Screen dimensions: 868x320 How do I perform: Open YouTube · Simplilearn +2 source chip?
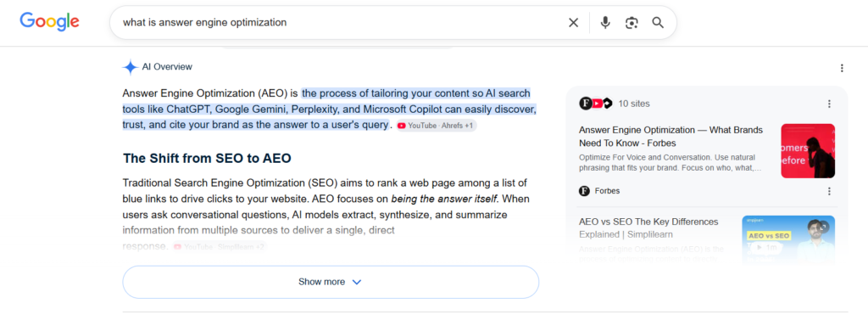point(220,247)
